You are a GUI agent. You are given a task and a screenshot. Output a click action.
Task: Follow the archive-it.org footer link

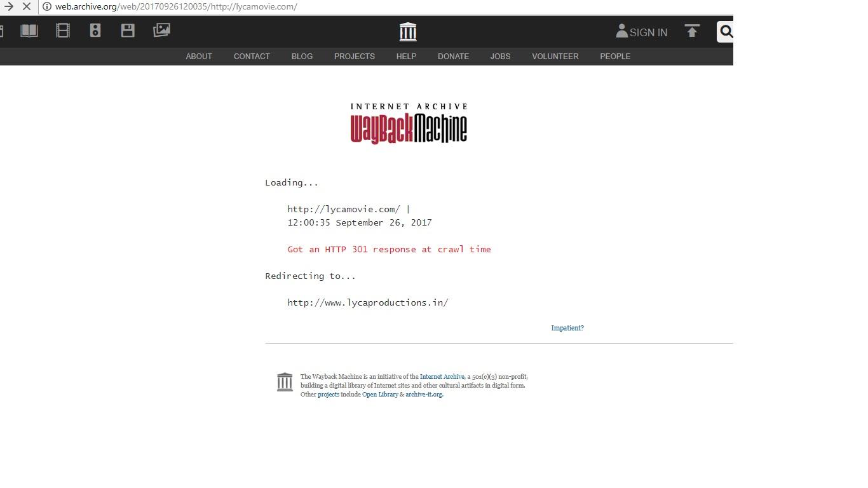point(424,395)
